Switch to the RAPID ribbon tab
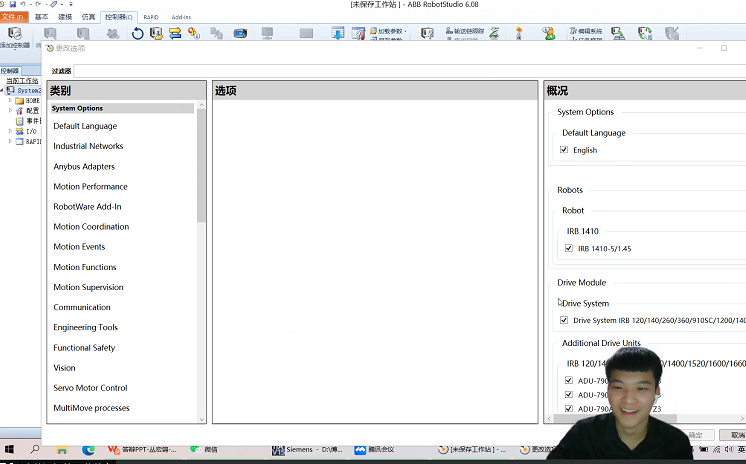The height and width of the screenshot is (464, 746). pos(151,17)
